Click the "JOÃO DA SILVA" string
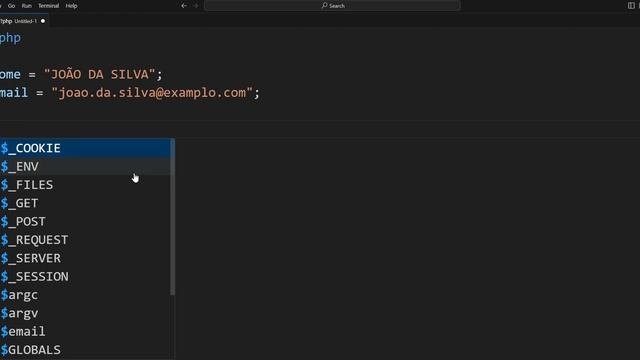Viewport: 640px width, 360px height. point(99,74)
